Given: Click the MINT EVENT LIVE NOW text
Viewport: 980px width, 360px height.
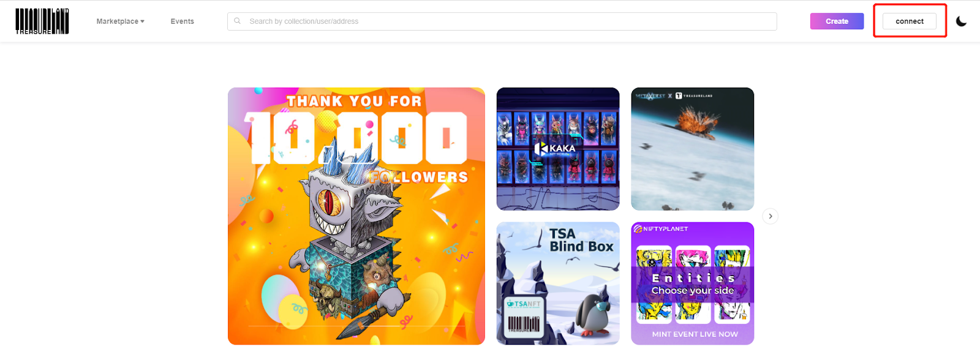Looking at the screenshot, I should pos(695,334).
